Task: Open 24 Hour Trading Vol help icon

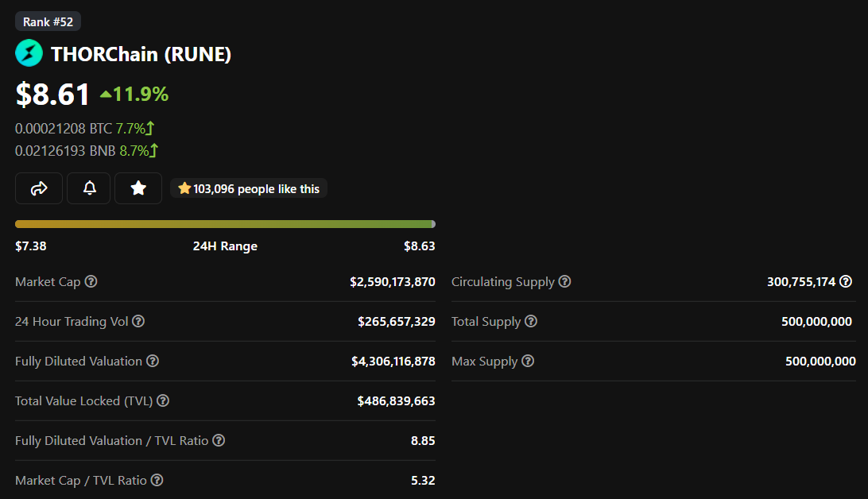Action: point(138,322)
